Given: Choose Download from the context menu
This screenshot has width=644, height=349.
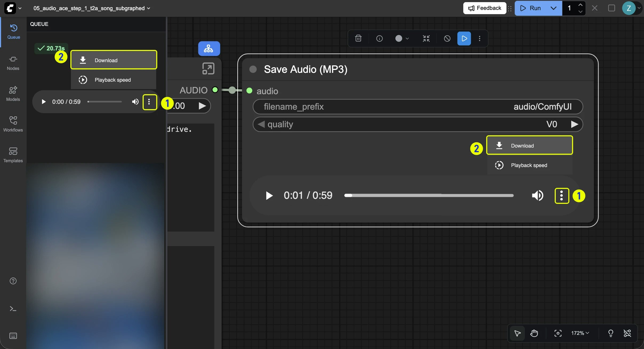Looking at the screenshot, I should click(x=530, y=146).
